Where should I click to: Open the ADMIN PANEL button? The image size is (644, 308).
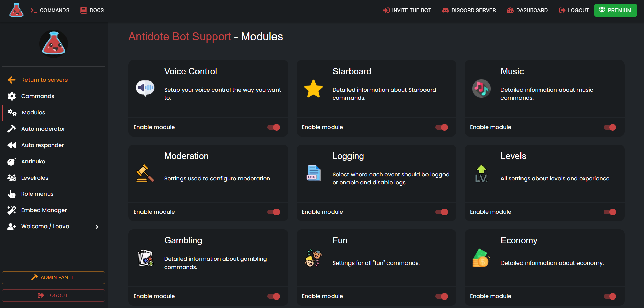pos(53,277)
